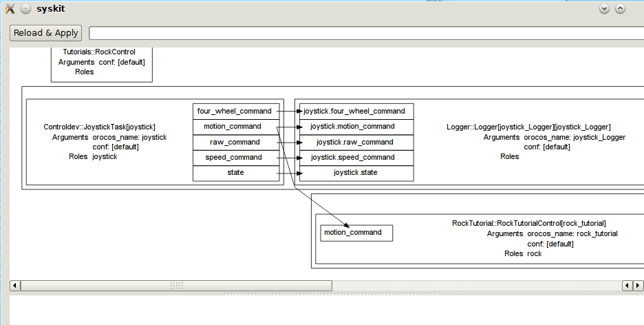
Task: Select the motion_command port of JoystickTask
Action: [236, 127]
